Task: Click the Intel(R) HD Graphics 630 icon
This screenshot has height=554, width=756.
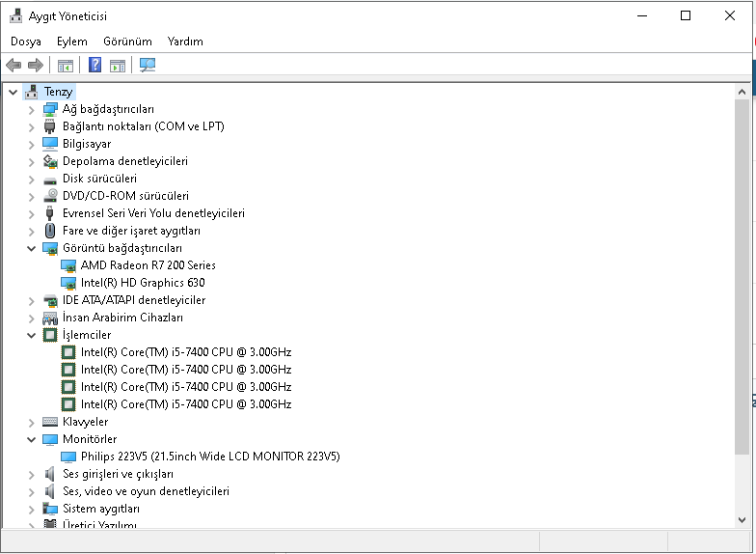Action: click(68, 284)
